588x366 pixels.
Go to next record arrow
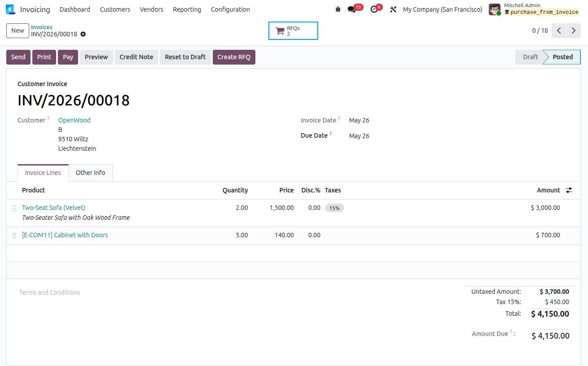574,30
